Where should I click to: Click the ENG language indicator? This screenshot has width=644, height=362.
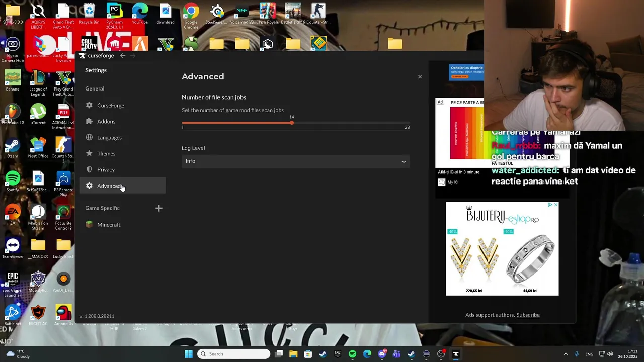(x=589, y=354)
